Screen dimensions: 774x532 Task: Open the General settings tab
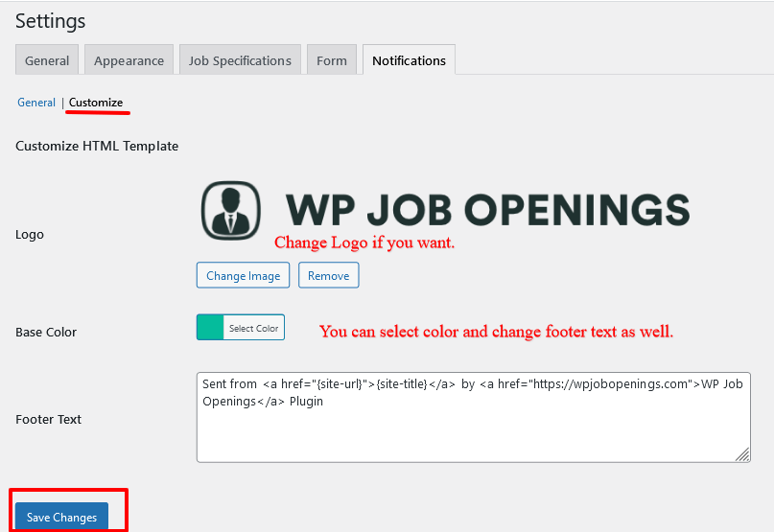point(47,59)
